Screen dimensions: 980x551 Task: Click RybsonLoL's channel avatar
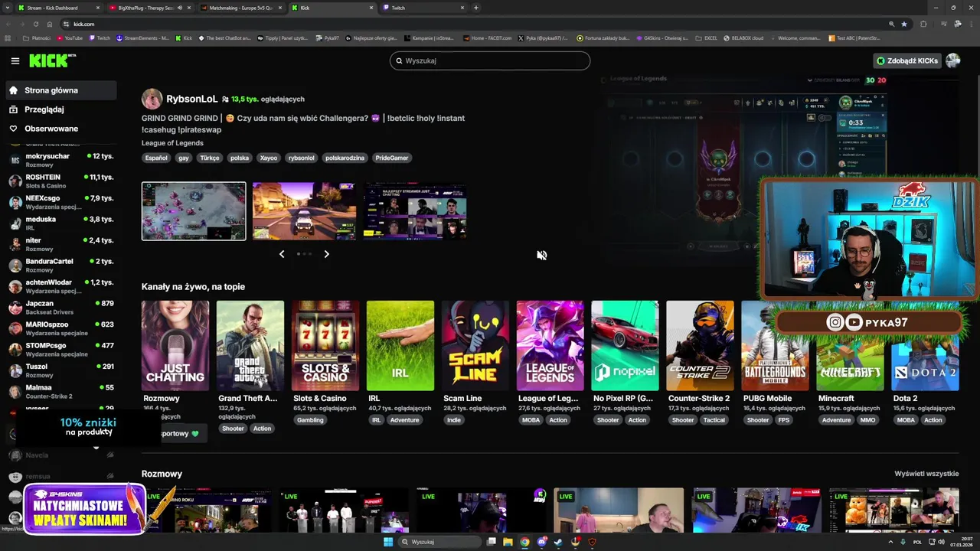pos(152,99)
